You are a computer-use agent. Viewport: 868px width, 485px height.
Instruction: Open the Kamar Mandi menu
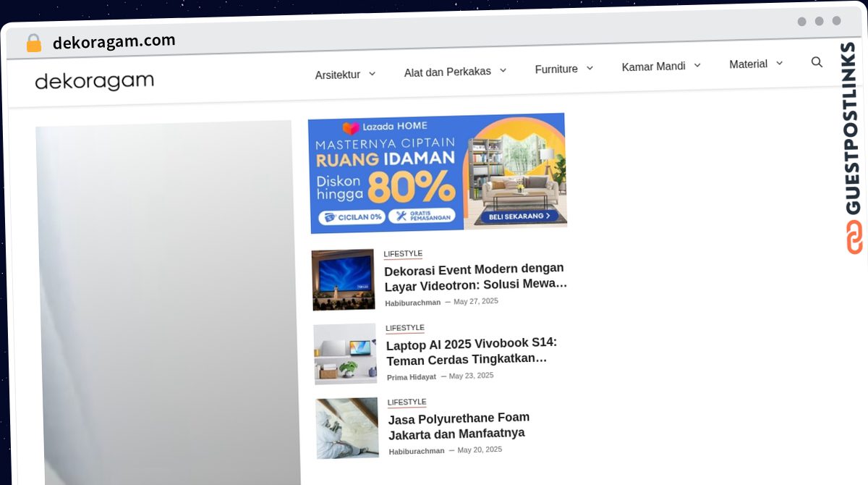point(654,67)
